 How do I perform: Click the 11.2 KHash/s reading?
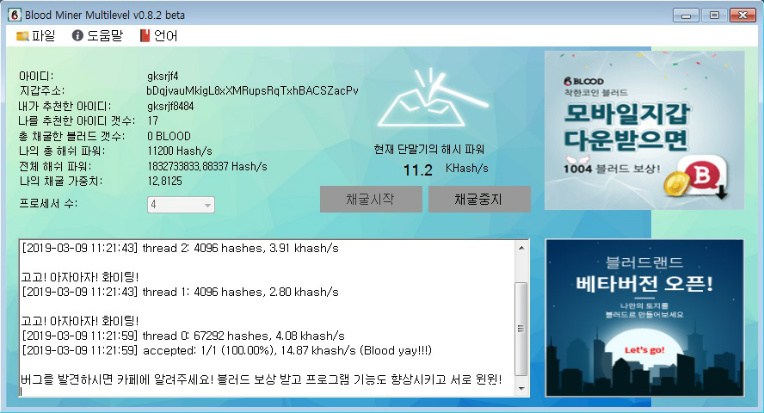[445, 169]
